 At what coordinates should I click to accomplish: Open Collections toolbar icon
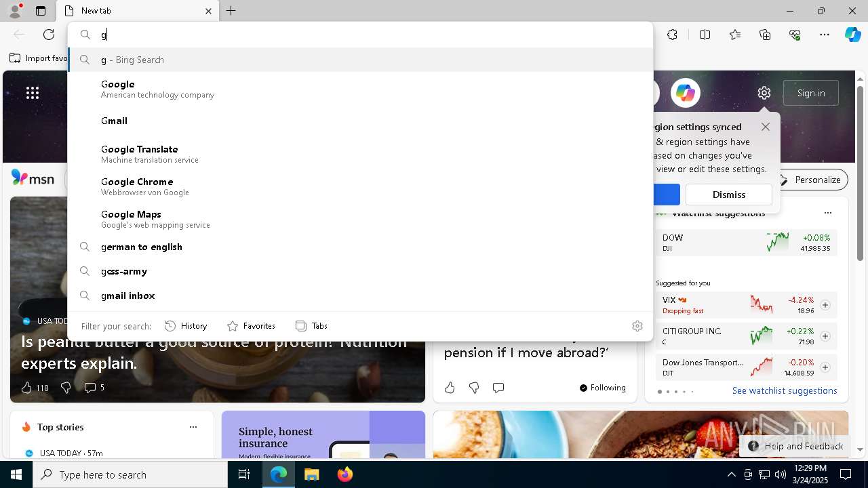click(x=765, y=35)
